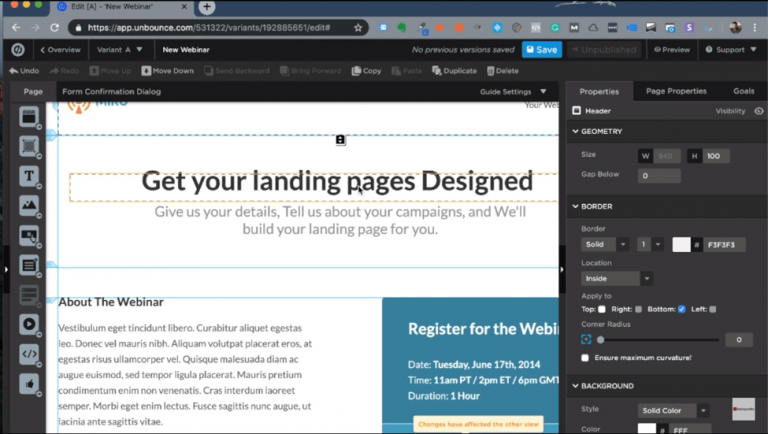This screenshot has width=768, height=434.
Task: Bookmark page with the star icon
Action: coord(358,27)
